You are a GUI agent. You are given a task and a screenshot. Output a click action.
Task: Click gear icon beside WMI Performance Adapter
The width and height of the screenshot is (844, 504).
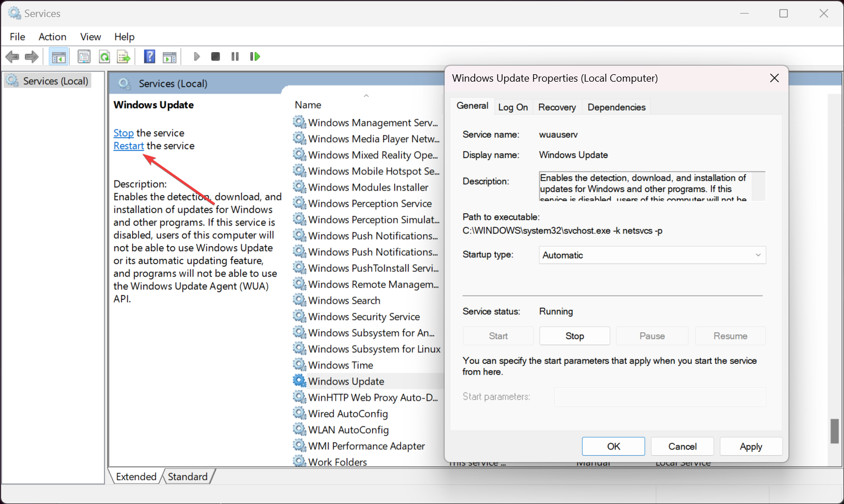click(x=299, y=445)
